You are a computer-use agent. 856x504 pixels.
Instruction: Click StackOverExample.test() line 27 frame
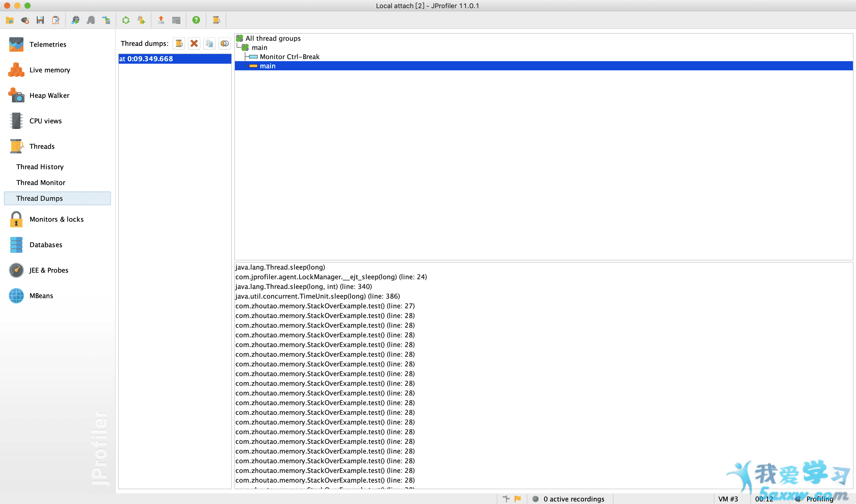tap(325, 306)
